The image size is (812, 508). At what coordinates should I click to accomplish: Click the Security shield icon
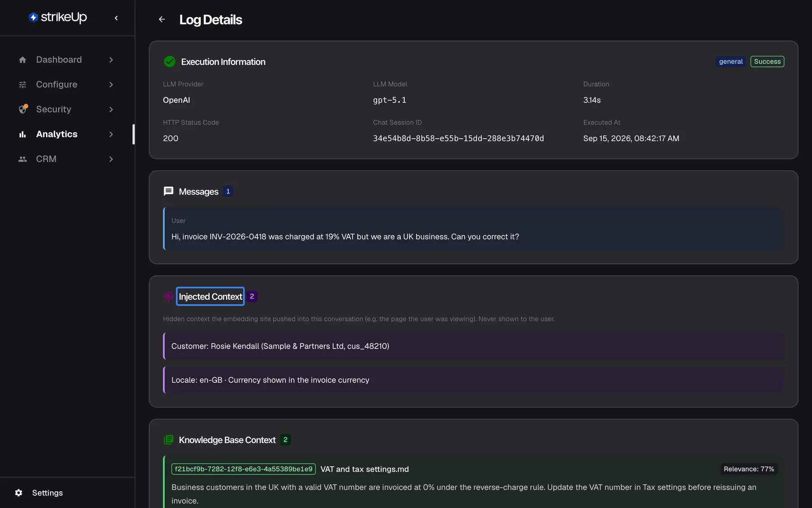point(23,109)
